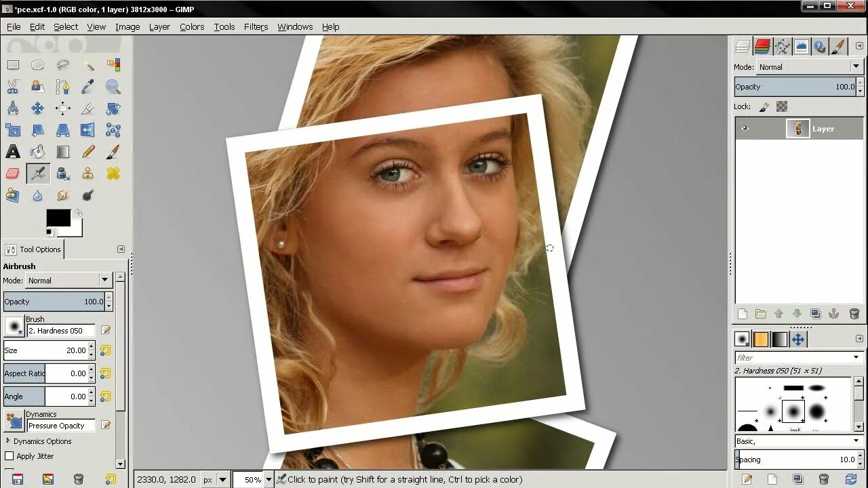868x488 pixels.
Task: Adjust the brush Spacing slider
Action: tap(795, 459)
